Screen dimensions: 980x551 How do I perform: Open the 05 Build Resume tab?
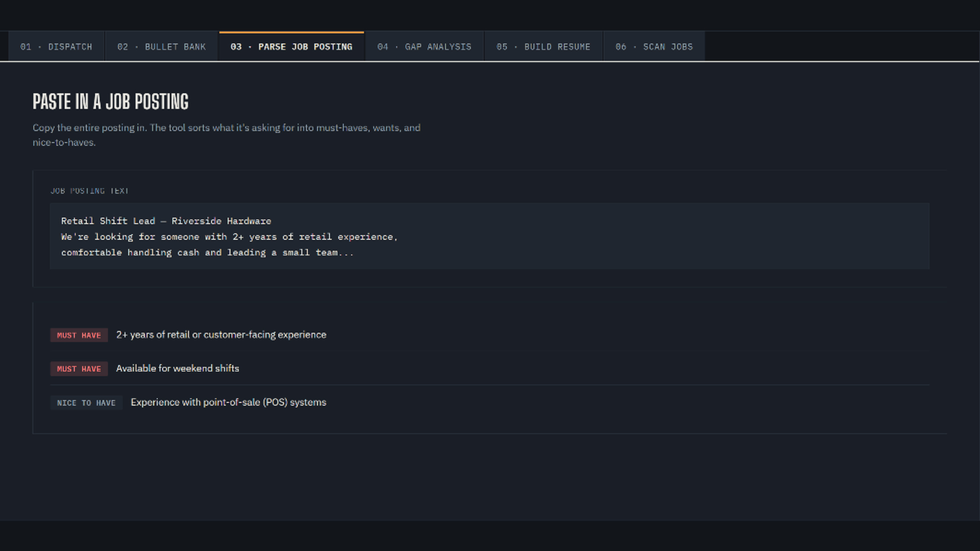click(x=543, y=46)
